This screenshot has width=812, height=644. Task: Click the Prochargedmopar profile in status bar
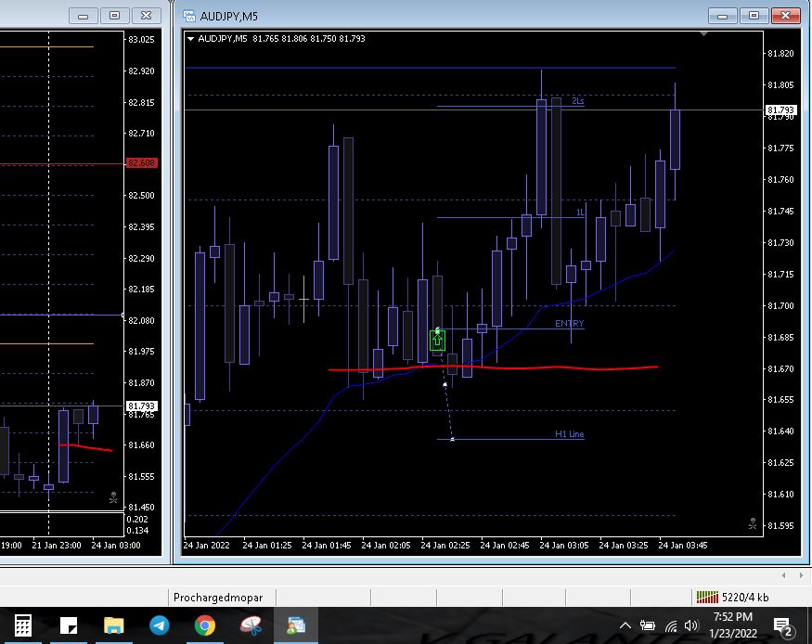click(218, 598)
